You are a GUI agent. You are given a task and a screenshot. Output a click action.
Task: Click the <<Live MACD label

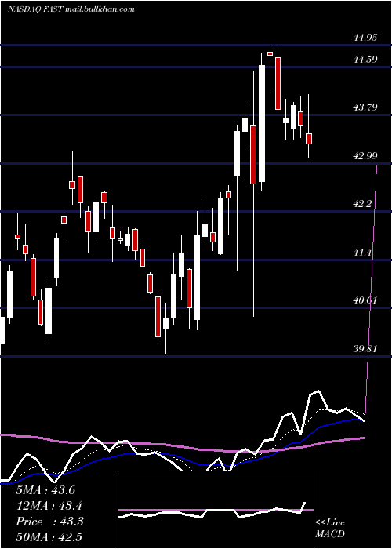point(330,528)
